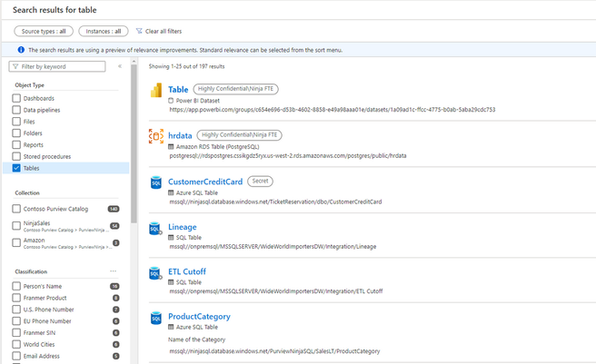
Task: Click the Highly Confidential label on hrdata
Action: 240,135
